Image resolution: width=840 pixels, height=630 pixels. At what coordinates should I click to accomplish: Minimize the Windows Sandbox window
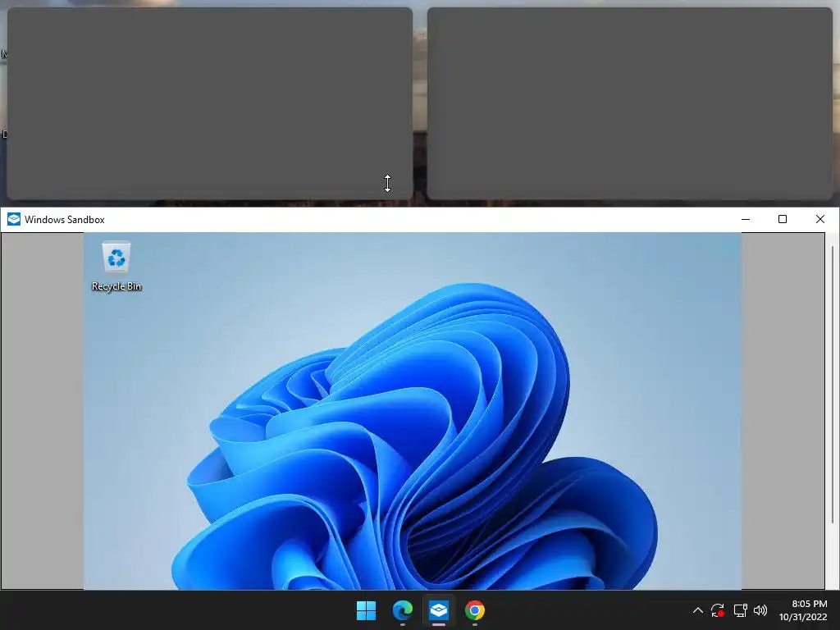745,219
